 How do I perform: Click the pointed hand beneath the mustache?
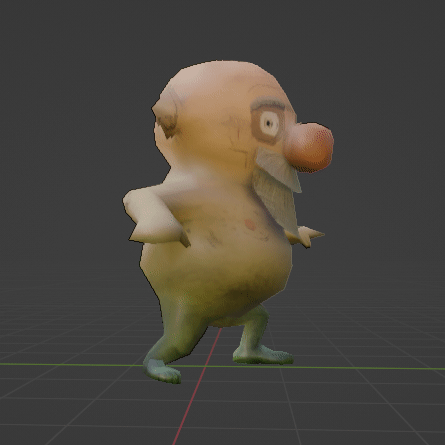[307, 235]
